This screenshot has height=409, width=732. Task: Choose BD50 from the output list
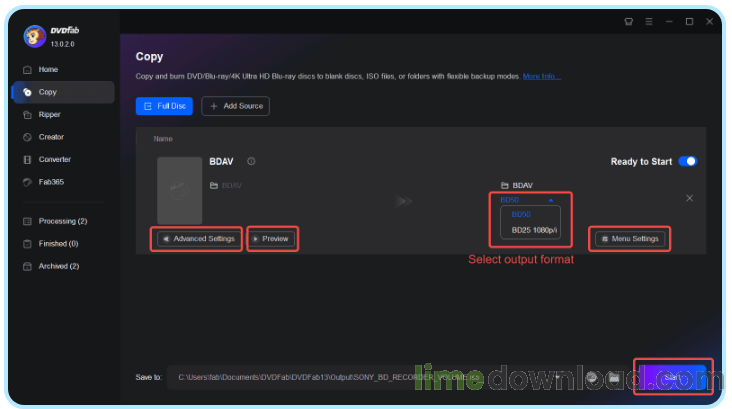(x=521, y=214)
